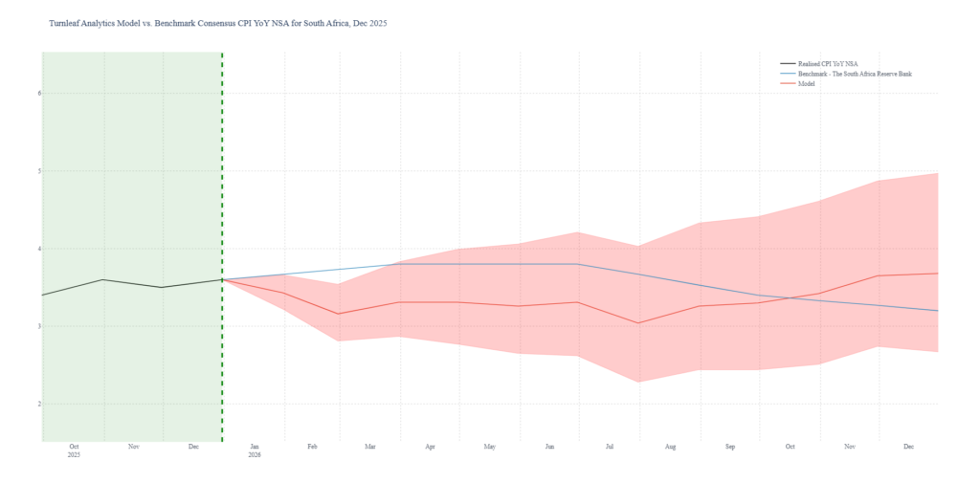Click the May x-axis tick label
The height and width of the screenshot is (483, 980).
coord(490,447)
